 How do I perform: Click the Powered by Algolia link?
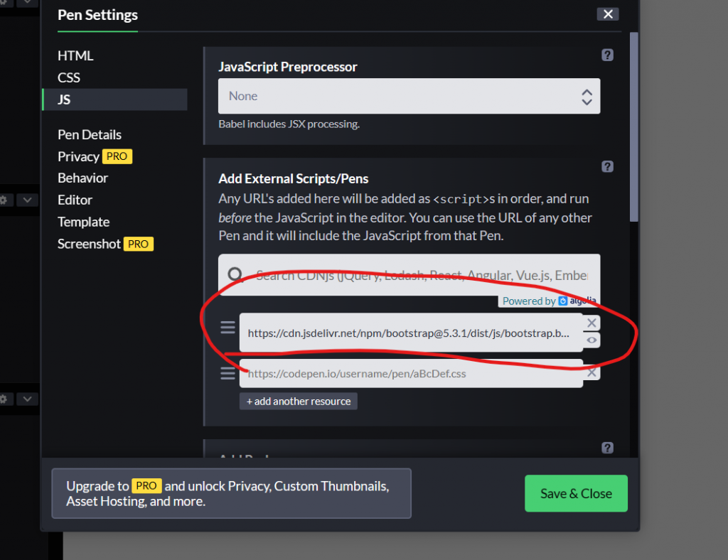549,301
